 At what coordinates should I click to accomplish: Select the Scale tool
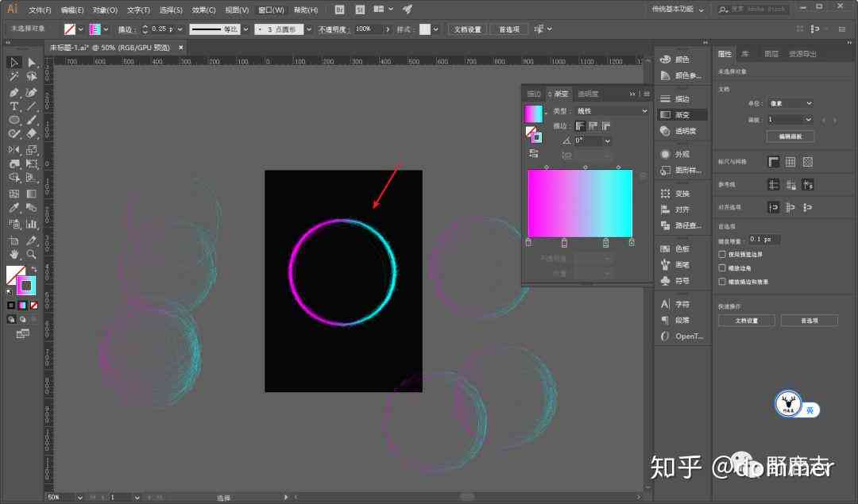tap(32, 149)
